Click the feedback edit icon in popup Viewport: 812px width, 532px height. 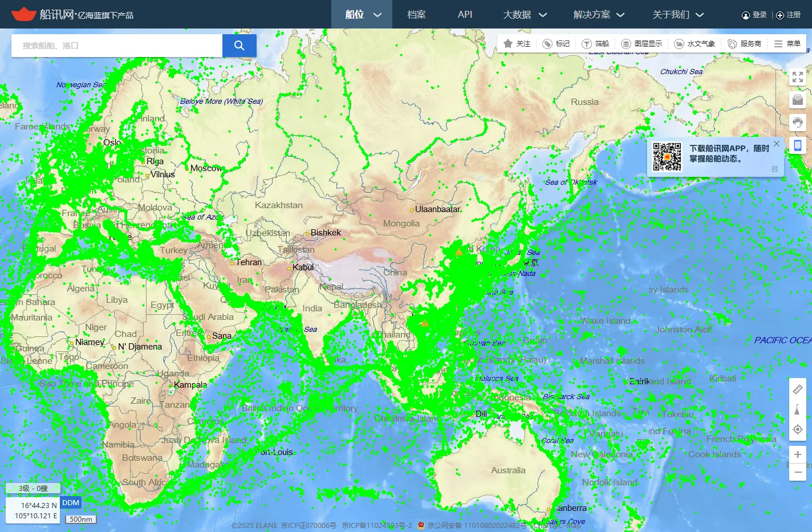tap(774, 169)
